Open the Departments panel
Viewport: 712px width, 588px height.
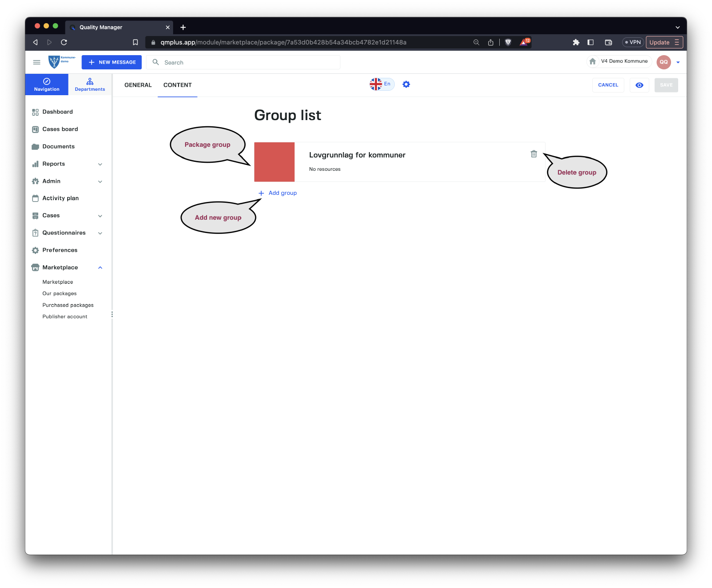pyautogui.click(x=90, y=85)
